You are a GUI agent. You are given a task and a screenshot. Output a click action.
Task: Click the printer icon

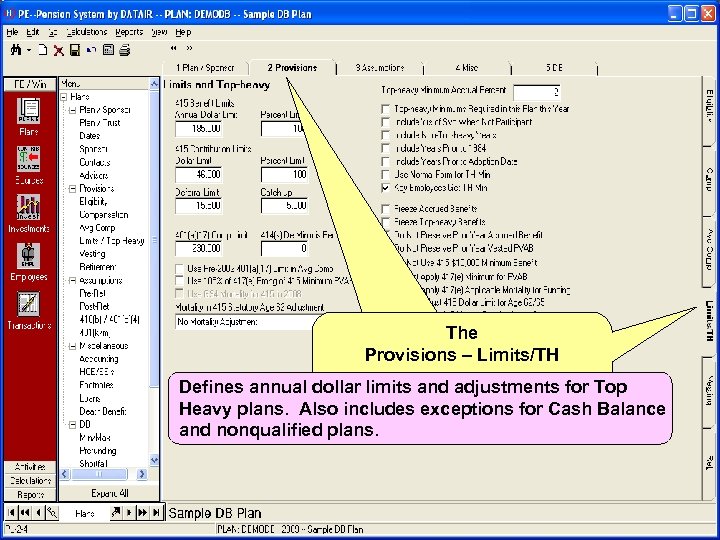point(125,50)
